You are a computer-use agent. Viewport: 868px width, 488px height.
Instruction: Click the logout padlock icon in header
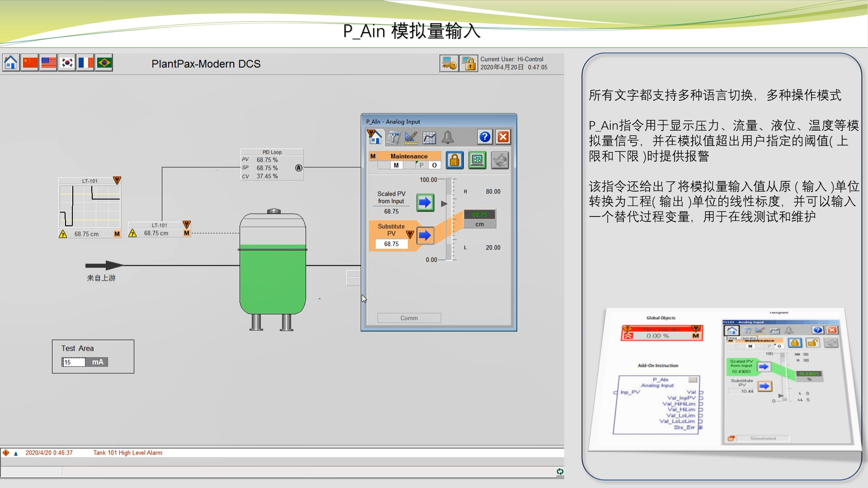[x=469, y=63]
